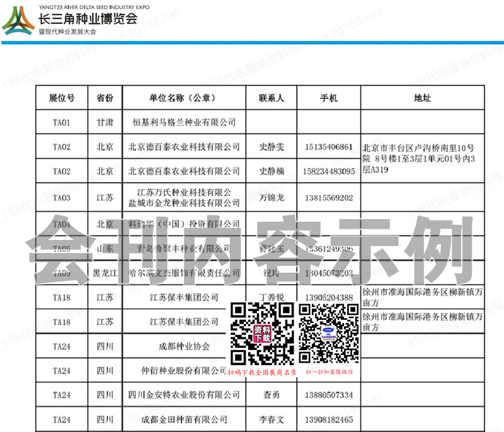This screenshot has height=432, width=504.
Task: Click the caption 扫码下载全国展商名录
Action: coord(262,372)
